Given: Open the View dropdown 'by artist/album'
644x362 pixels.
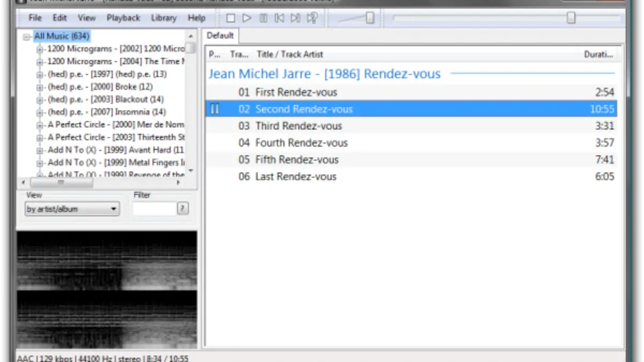Looking at the screenshot, I should click(72, 209).
